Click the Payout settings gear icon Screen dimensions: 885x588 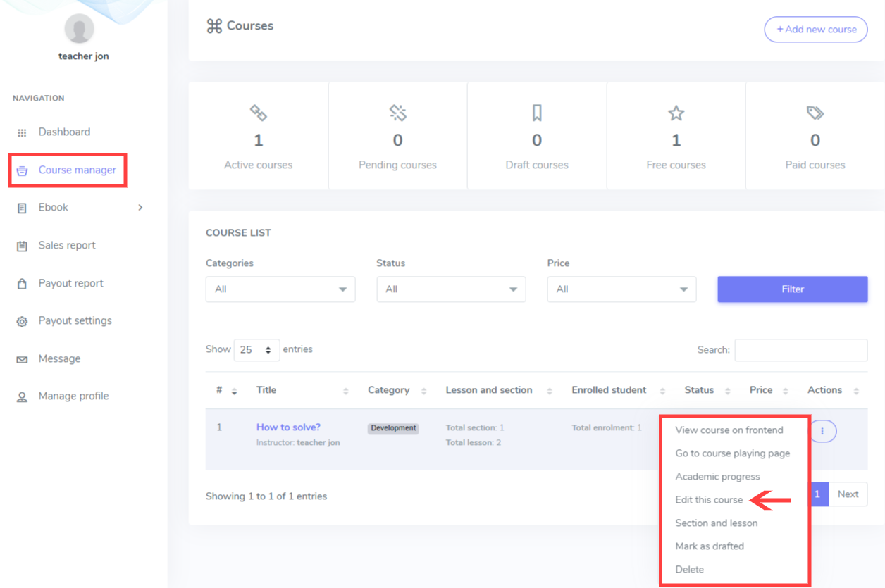pos(22,321)
